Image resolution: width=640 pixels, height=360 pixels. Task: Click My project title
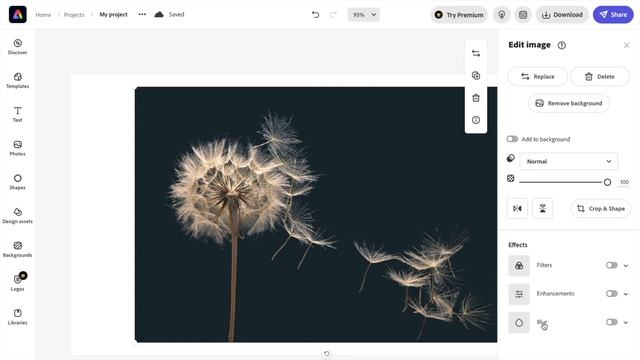pyautogui.click(x=113, y=14)
